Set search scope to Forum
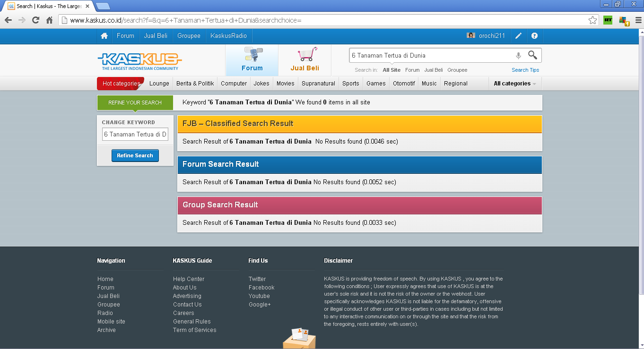Screen dimensions: 644x349 (x=412, y=70)
